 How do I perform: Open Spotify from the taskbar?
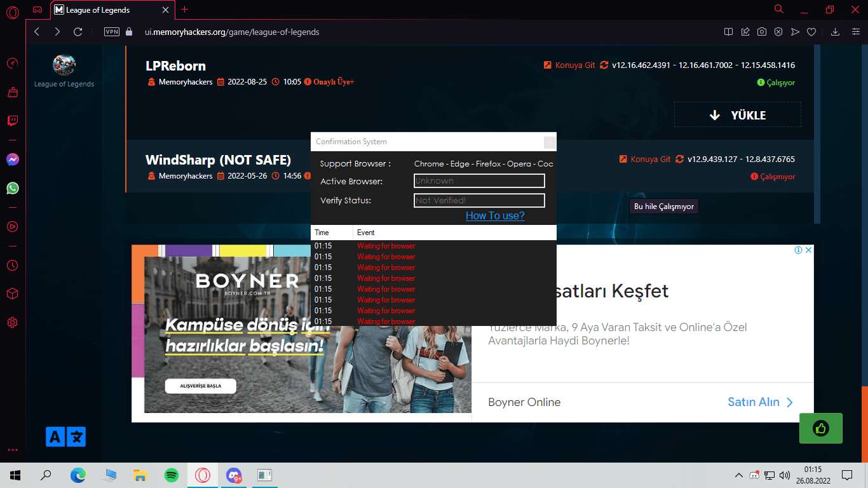point(172,475)
